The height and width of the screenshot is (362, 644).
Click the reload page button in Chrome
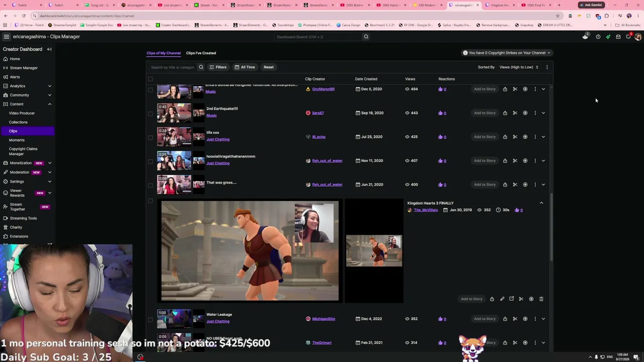(x=24, y=16)
